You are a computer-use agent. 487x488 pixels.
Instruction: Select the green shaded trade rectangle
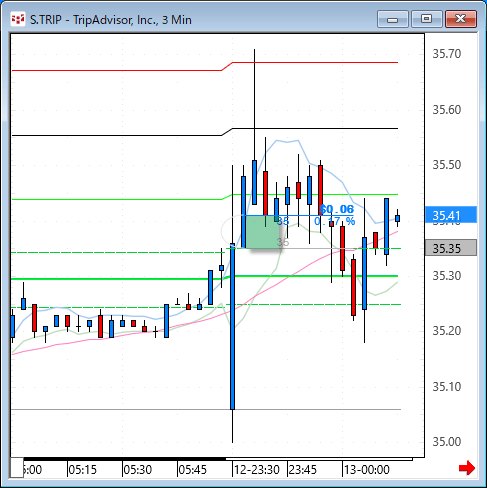[262, 232]
